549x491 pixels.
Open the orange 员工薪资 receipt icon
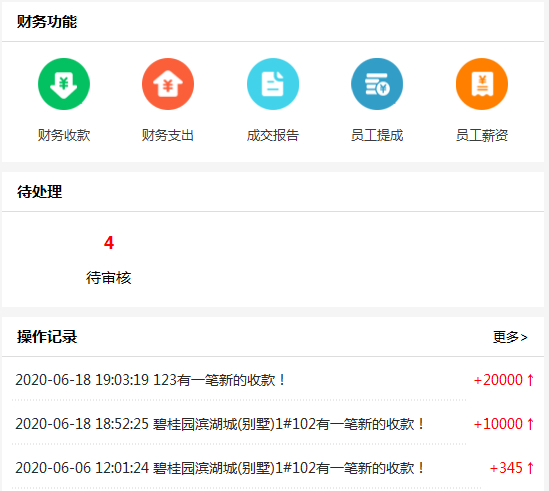point(482,84)
